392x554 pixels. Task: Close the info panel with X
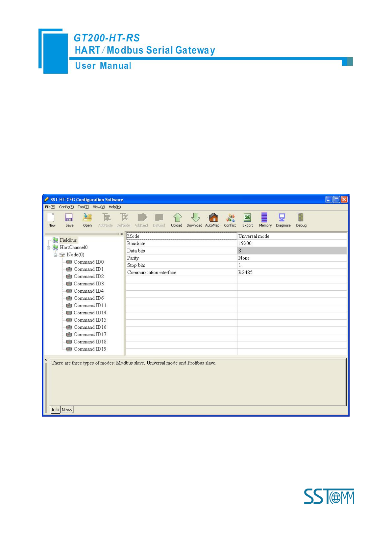pos(46,360)
